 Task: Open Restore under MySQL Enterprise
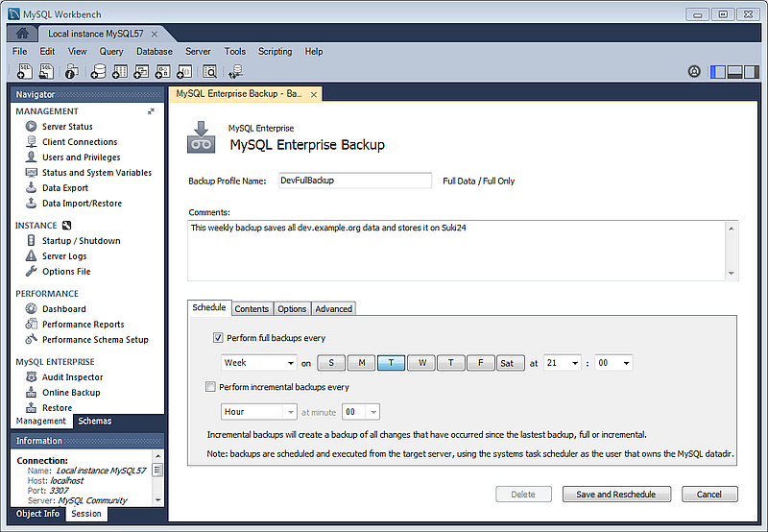tap(57, 407)
